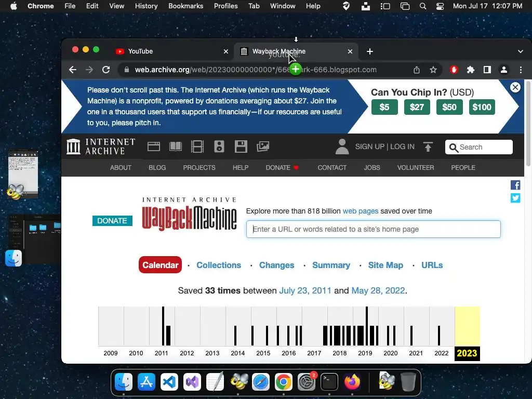Open System Preferences from the dock
The width and height of the screenshot is (532, 399).
pos(307,382)
